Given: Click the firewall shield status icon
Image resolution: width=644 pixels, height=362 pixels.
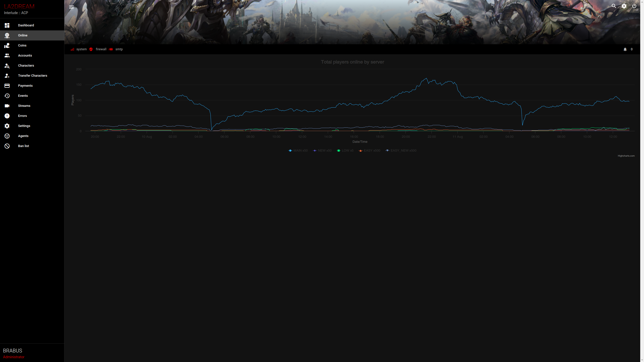Looking at the screenshot, I should 91,49.
